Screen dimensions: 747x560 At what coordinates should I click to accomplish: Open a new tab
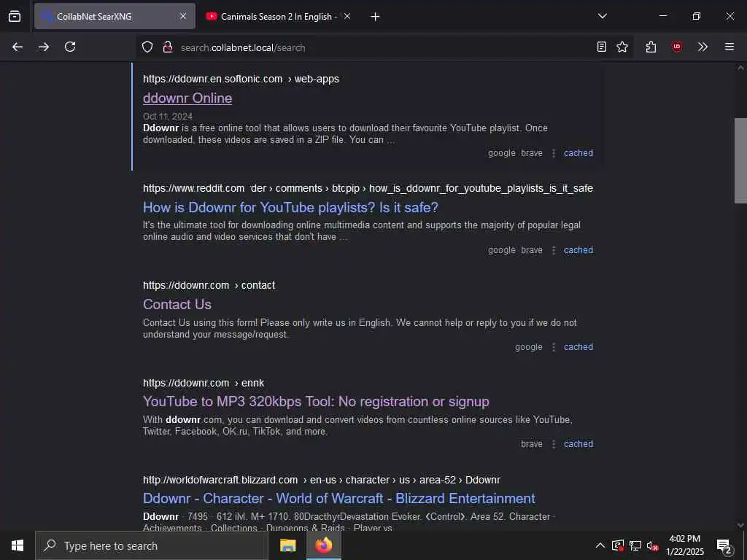376,17
